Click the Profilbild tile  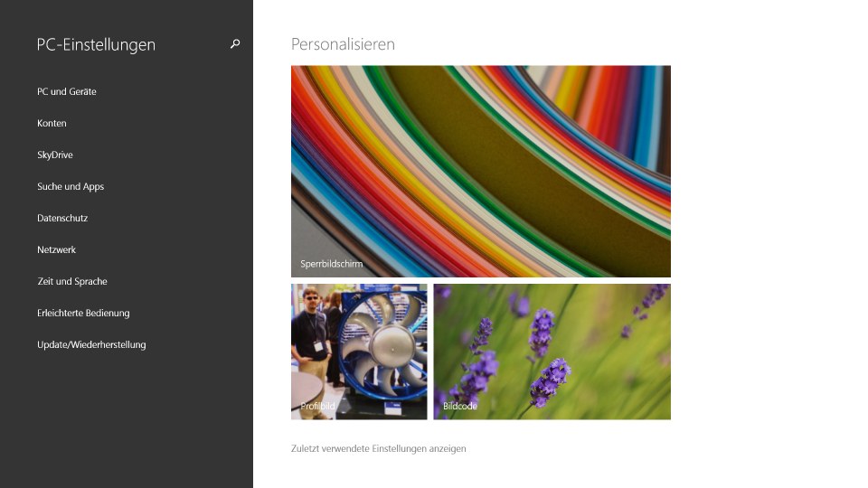tap(359, 352)
